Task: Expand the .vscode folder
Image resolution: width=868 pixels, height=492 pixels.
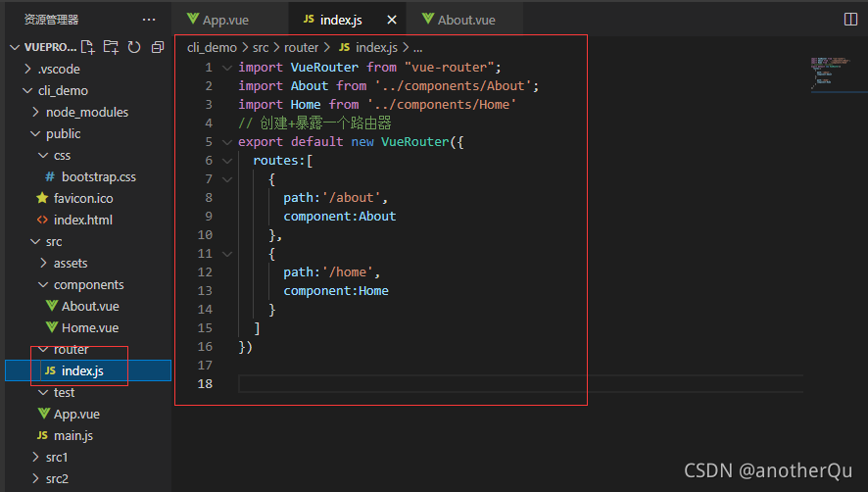Action: point(27,70)
